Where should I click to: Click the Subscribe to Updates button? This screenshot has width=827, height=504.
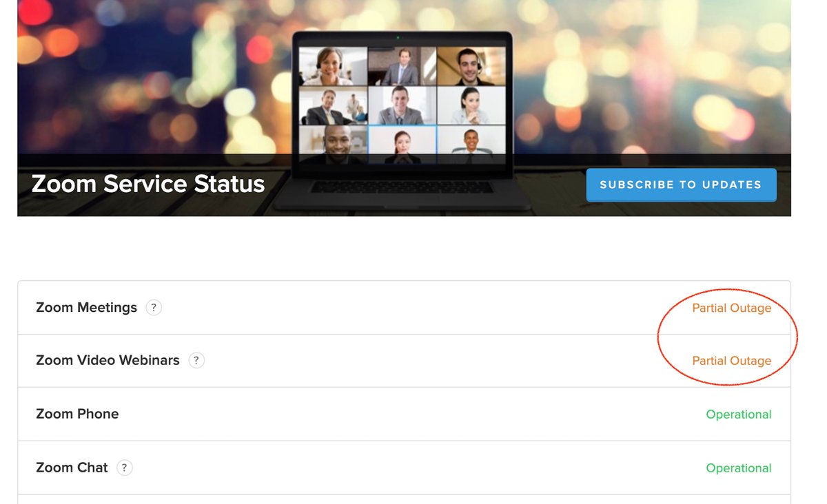tap(681, 185)
